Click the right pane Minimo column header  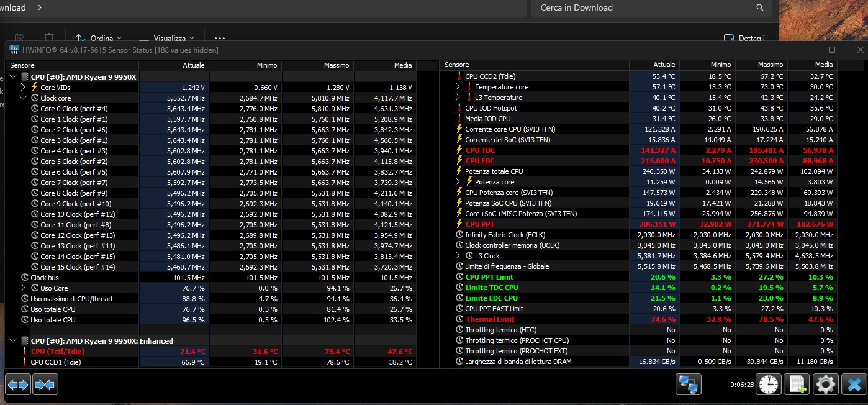coord(707,65)
